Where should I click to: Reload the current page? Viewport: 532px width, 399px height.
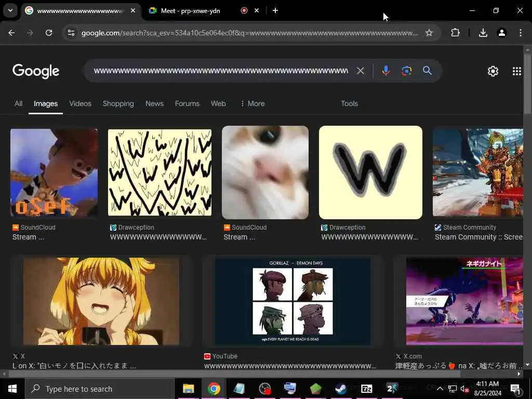coord(49,33)
